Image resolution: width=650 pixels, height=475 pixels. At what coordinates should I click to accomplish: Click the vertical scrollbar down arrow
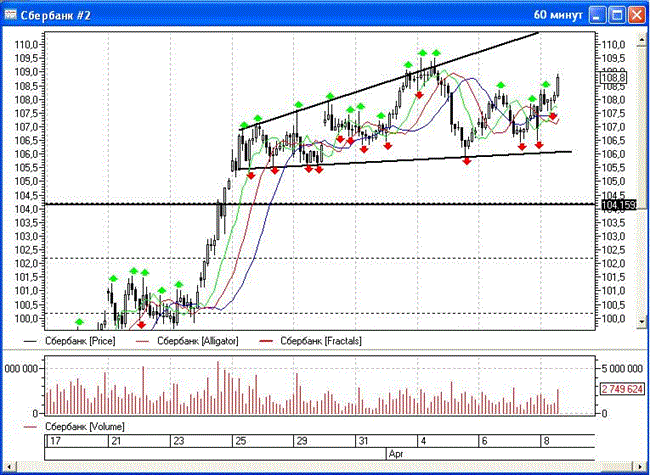(x=642, y=321)
